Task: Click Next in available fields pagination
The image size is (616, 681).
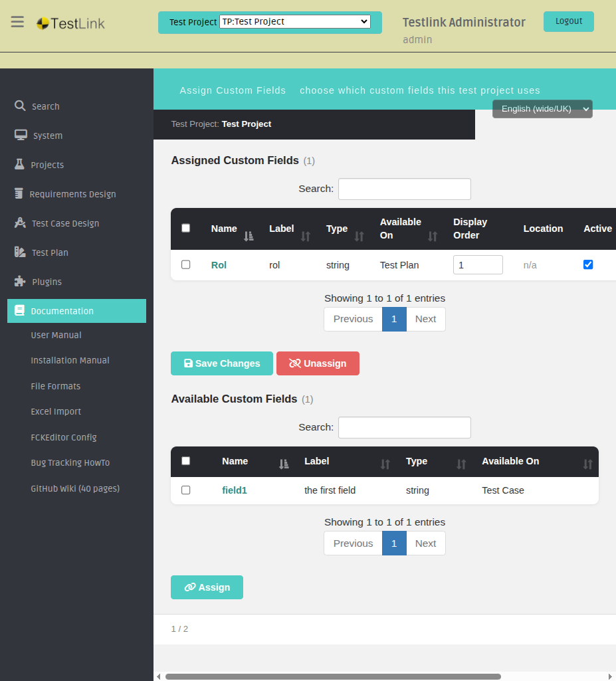Action: 426,543
